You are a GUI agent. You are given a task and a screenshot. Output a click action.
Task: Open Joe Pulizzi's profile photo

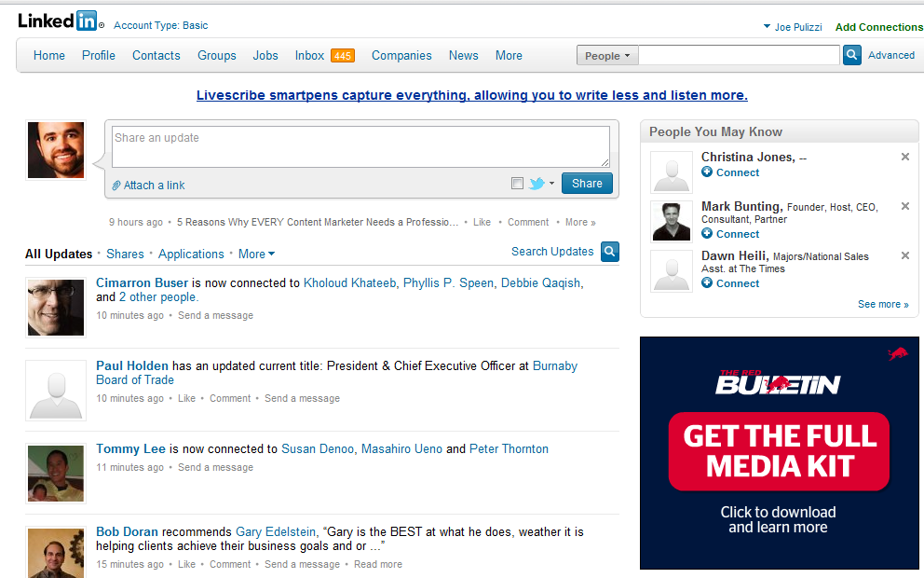click(x=56, y=150)
